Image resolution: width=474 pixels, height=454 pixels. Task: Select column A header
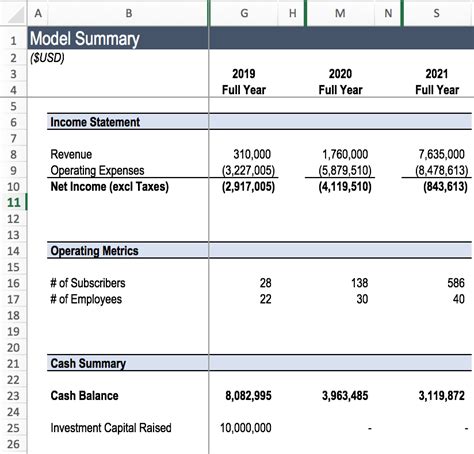(x=38, y=13)
